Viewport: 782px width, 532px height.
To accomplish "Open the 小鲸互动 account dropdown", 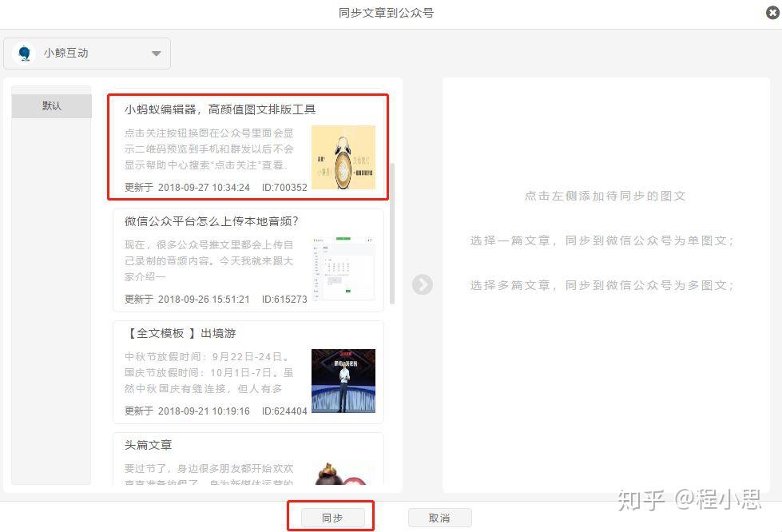I will pos(87,54).
